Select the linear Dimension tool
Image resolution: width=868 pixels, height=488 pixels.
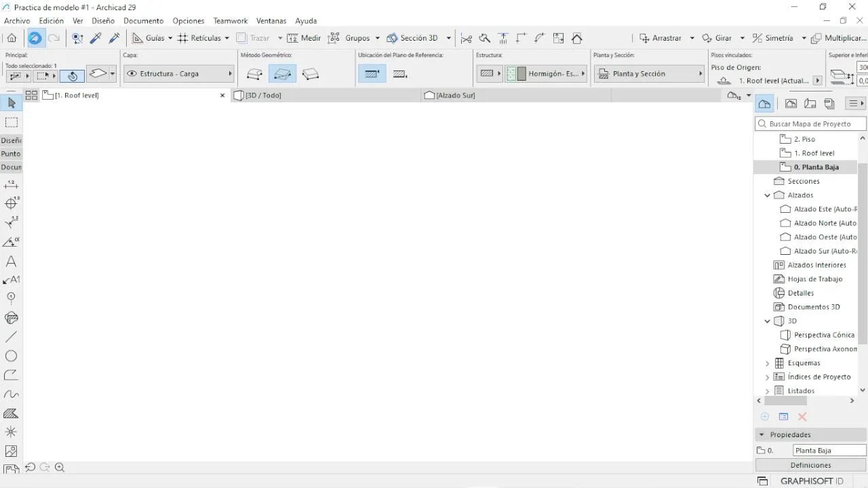[12, 184]
